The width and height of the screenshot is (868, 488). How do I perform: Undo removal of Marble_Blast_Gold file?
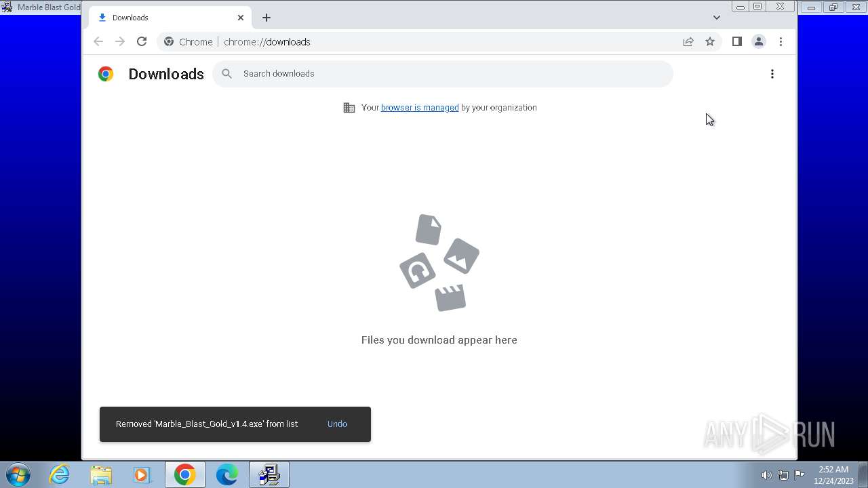tap(337, 424)
